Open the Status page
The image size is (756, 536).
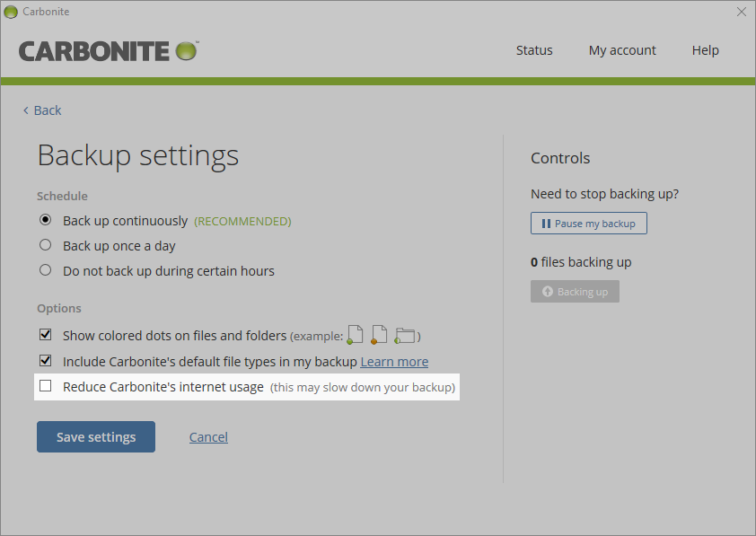533,50
